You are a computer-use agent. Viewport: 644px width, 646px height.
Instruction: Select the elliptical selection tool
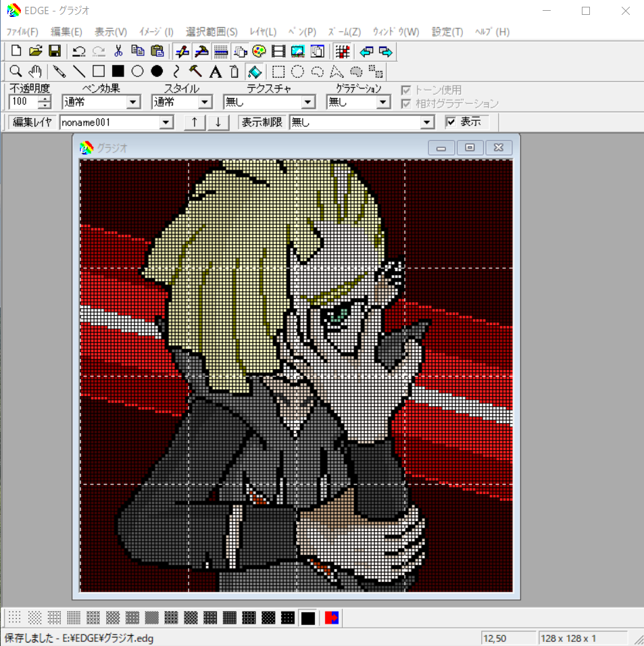click(x=298, y=72)
